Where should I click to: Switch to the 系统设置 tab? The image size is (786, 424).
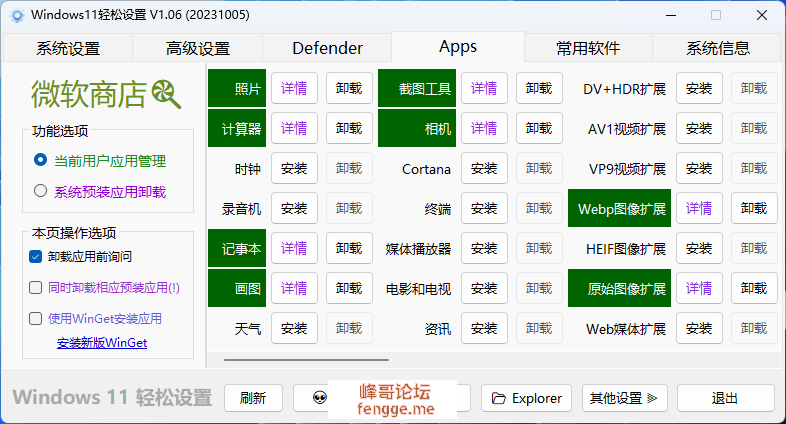tap(68, 48)
